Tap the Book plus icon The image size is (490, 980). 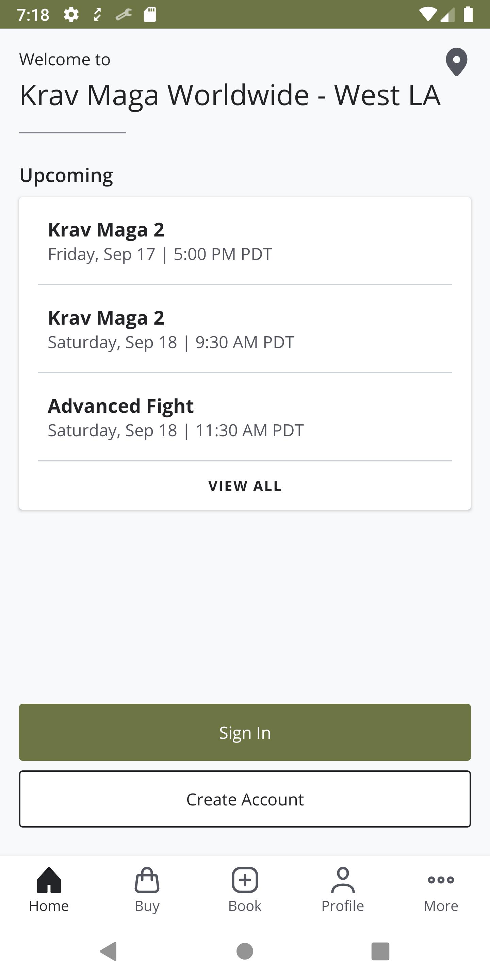[x=245, y=880]
